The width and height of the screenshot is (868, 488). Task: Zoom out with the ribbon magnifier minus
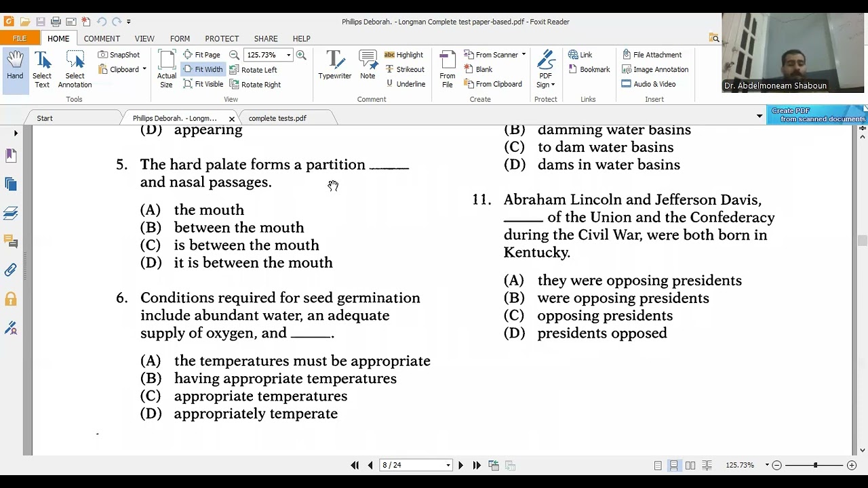234,55
